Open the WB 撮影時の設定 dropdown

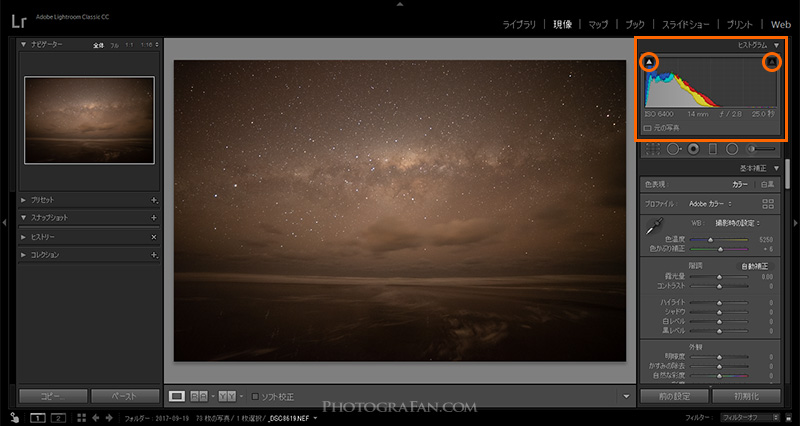click(737, 223)
